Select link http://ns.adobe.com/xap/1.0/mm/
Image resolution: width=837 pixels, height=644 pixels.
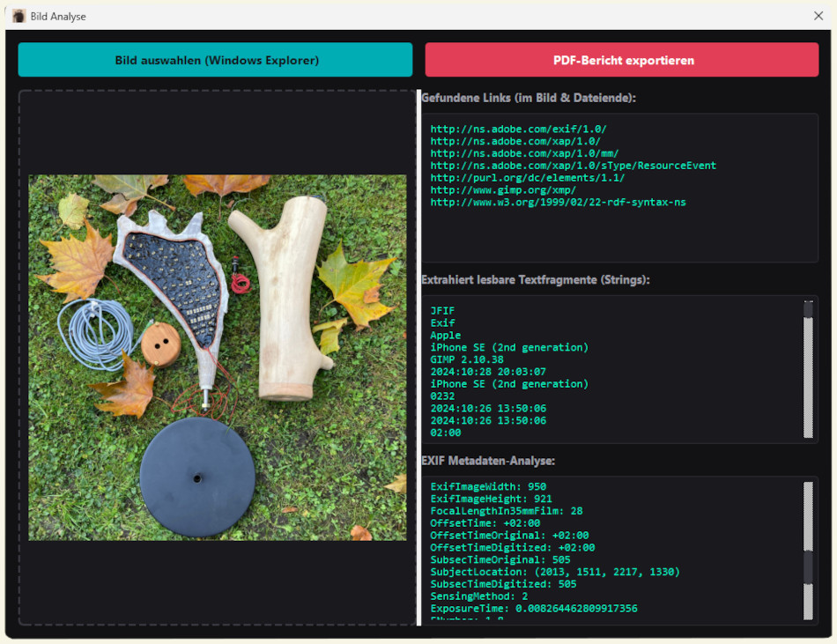point(524,153)
